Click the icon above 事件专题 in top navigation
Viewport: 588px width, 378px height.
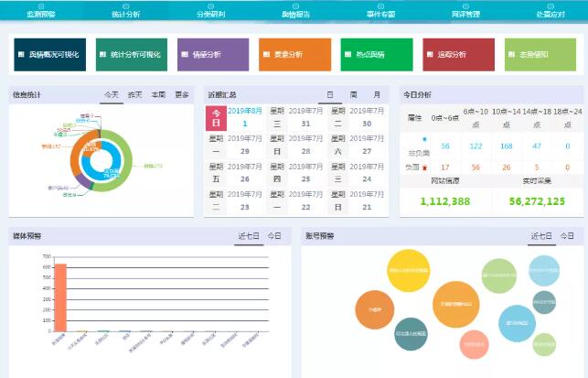[379, 5]
